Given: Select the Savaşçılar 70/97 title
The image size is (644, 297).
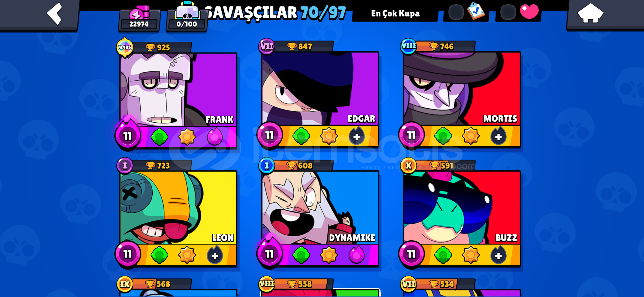Looking at the screenshot, I should point(275,13).
